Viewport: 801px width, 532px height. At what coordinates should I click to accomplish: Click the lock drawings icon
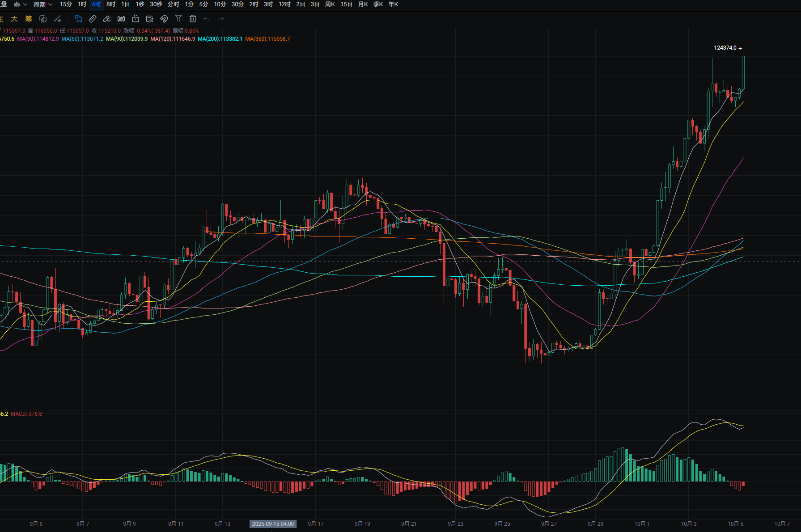tap(136, 19)
